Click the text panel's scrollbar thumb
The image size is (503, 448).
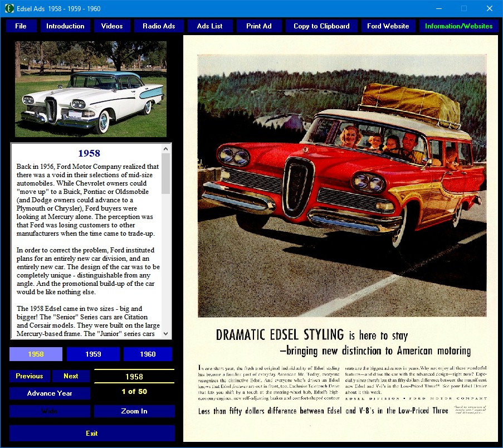click(165, 174)
